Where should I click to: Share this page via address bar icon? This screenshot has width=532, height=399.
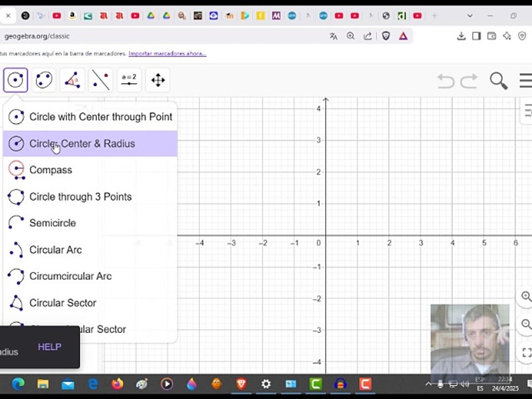[368, 36]
